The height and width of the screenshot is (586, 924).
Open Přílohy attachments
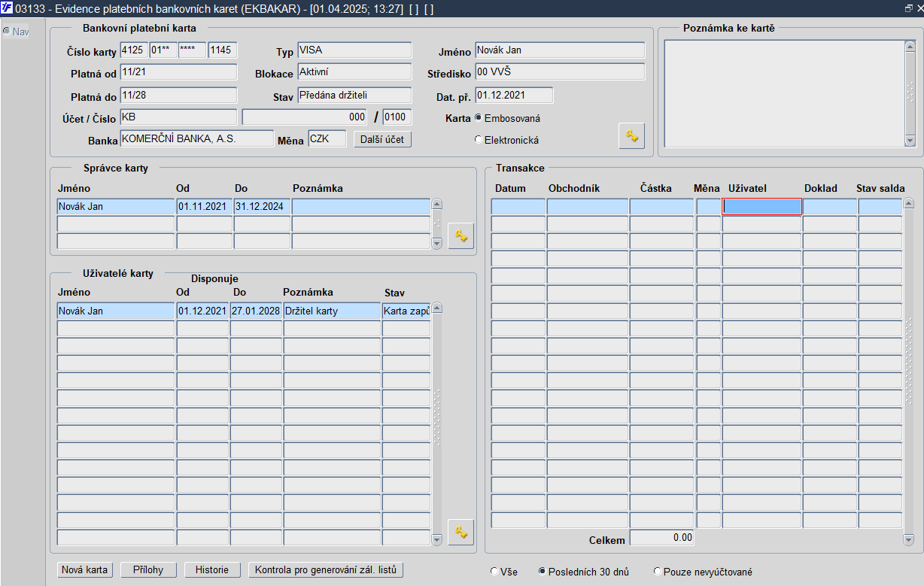coord(148,569)
